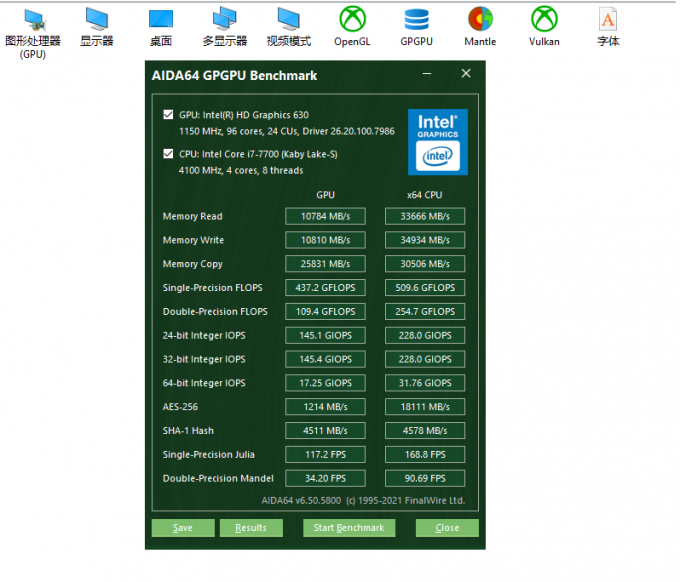This screenshot has width=680, height=582.
Task: Click the GPU AES-256 value 1214 MB/s
Action: click(325, 407)
